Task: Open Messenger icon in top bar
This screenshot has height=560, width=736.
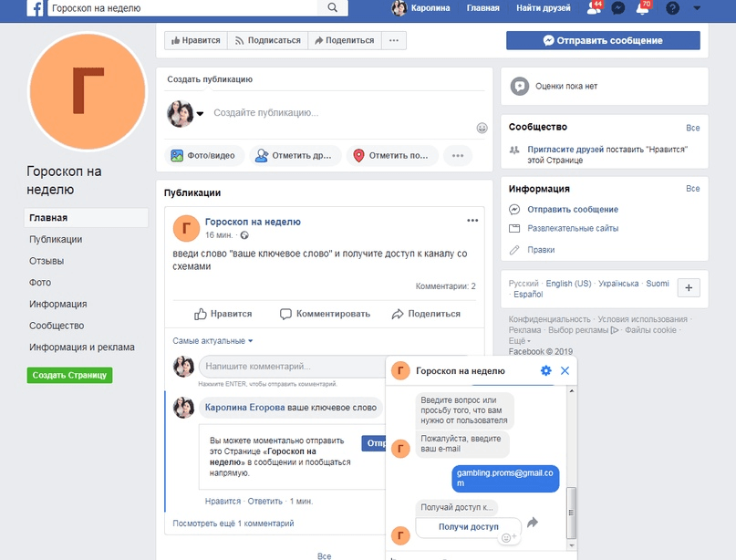Action: pos(618,8)
